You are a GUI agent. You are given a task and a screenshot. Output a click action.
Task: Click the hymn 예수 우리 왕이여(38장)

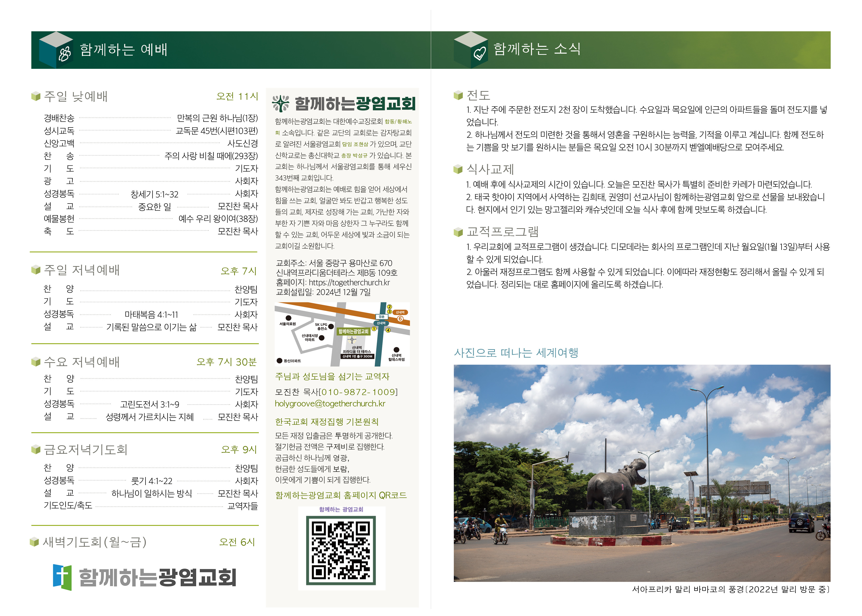pyautogui.click(x=218, y=219)
